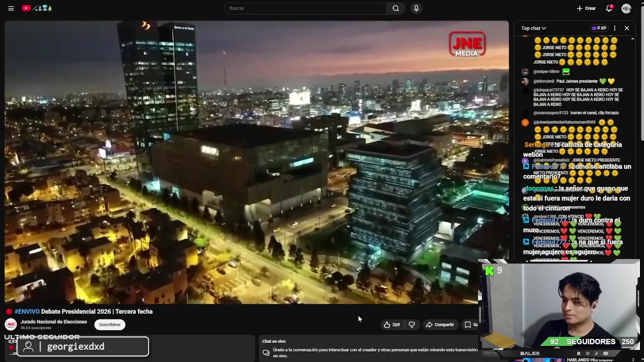Open @luispacsi73737 chat author
Viewport: 644px width, 362px height.
point(549,90)
